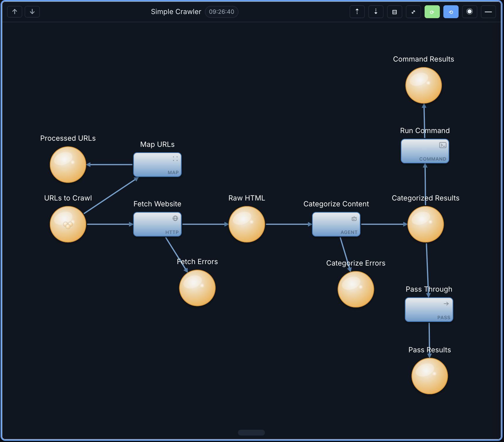Click the solid up arrow button
This screenshot has width=504, height=442.
point(15,12)
